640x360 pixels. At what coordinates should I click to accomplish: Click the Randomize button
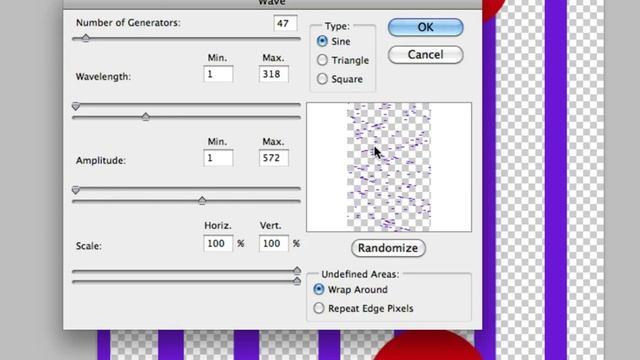click(388, 248)
